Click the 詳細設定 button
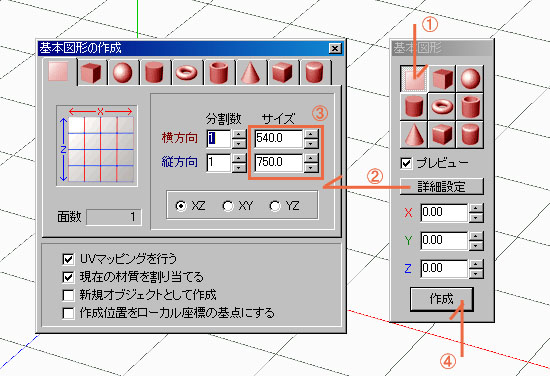 coord(442,187)
